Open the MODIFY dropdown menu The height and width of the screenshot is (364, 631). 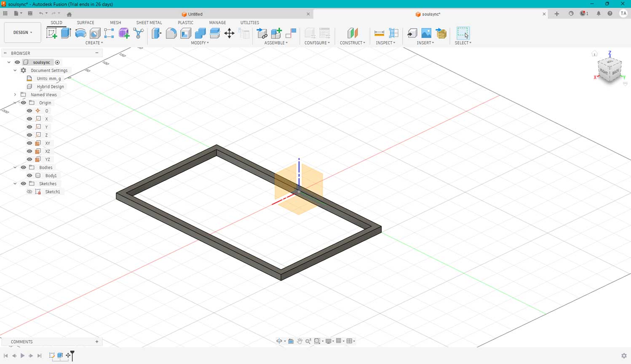coord(200,43)
